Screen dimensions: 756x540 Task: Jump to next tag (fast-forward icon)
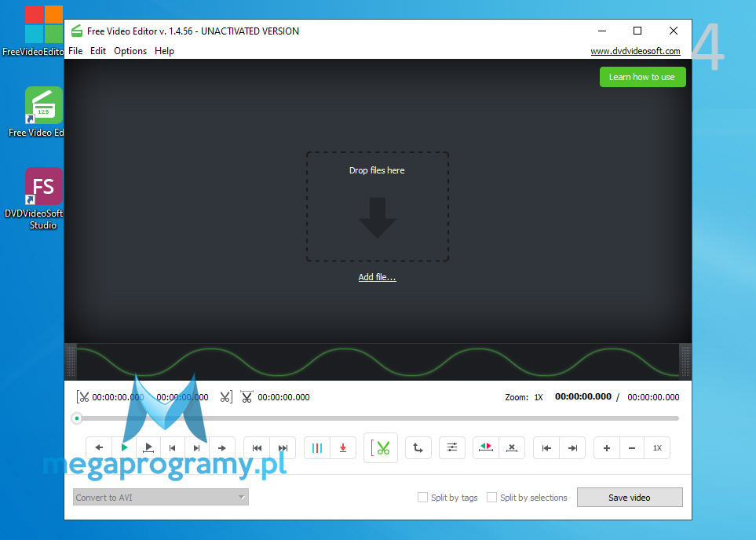click(283, 448)
